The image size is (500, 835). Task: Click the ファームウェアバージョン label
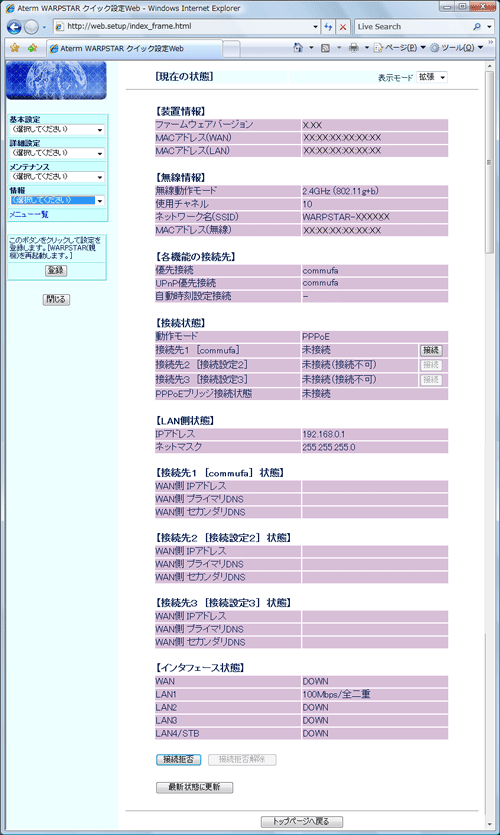[204, 125]
